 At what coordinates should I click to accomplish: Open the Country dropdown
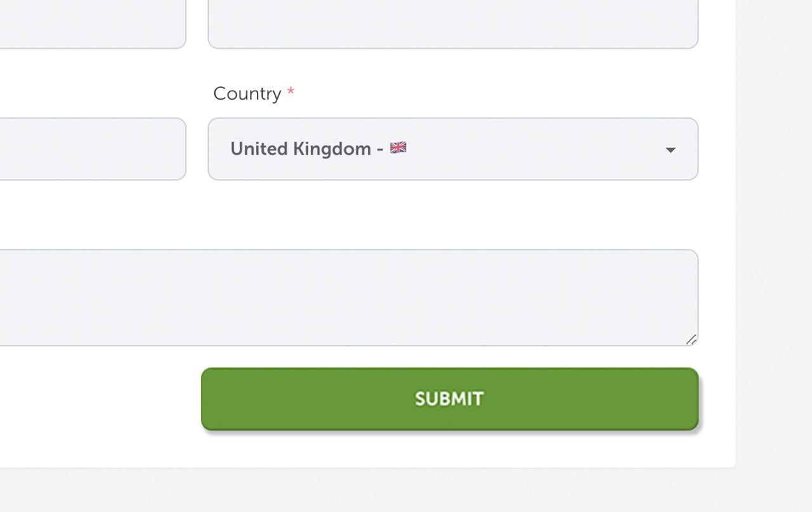[452, 149]
